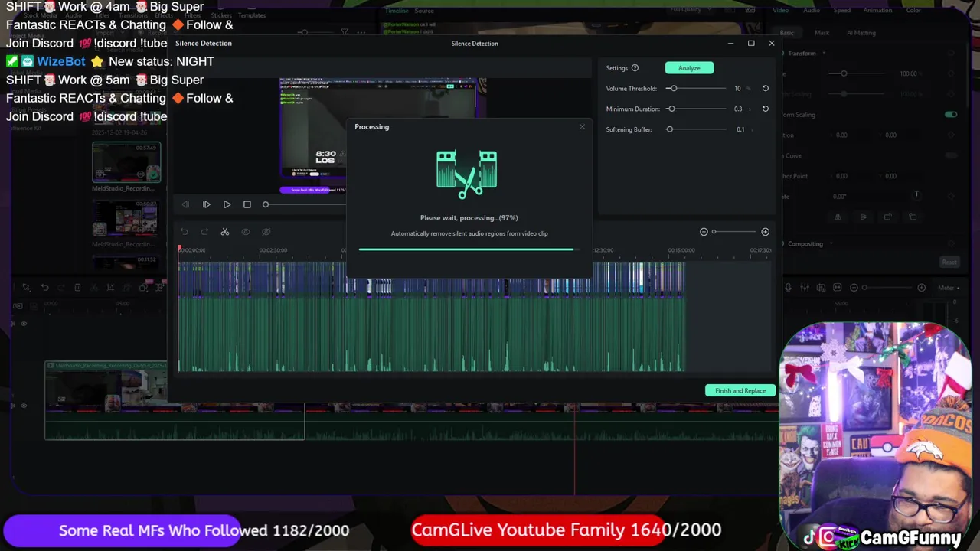This screenshot has width=980, height=551.
Task: Stop the Silence Detection preview playback
Action: tap(247, 204)
